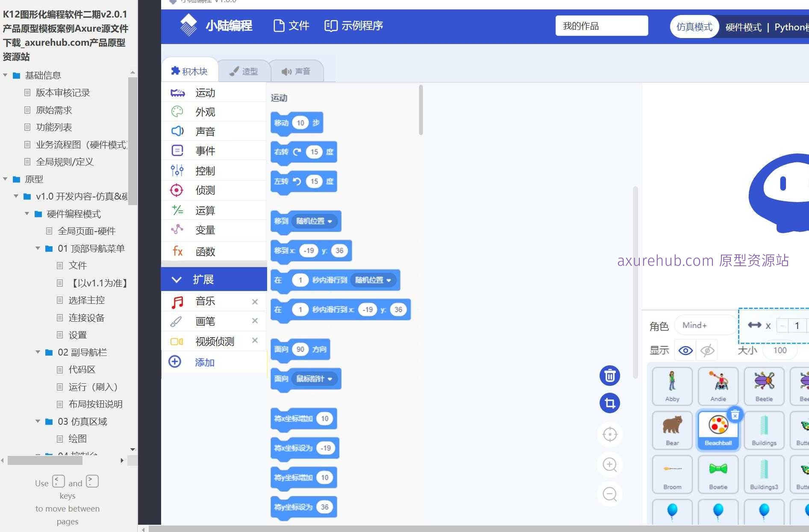
Task: Hide the sprite using the crossed-eye toggle
Action: click(706, 350)
